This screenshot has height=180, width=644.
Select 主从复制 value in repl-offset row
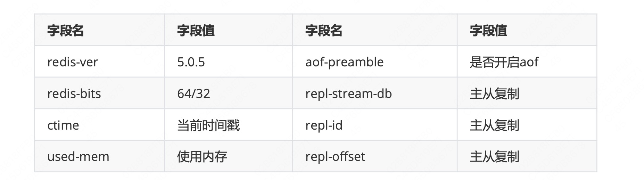tap(494, 157)
